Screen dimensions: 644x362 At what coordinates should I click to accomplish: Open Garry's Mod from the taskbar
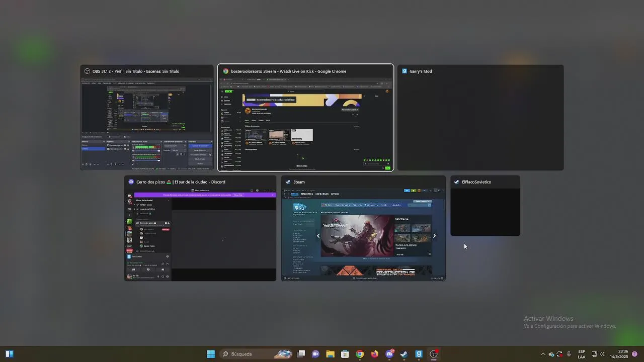click(419, 354)
